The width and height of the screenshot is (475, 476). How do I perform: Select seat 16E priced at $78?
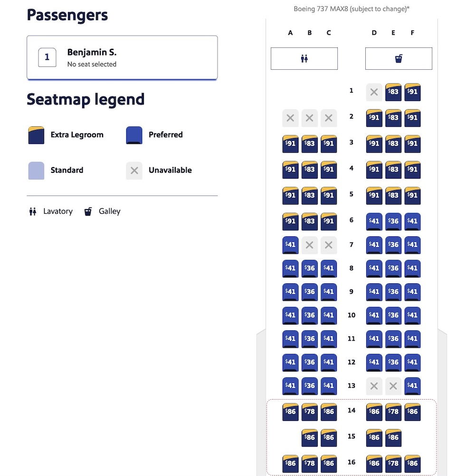[x=393, y=463]
